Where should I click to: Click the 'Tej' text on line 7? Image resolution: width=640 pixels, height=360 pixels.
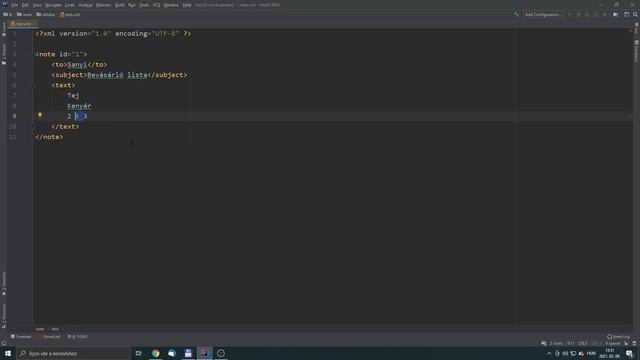[73, 96]
